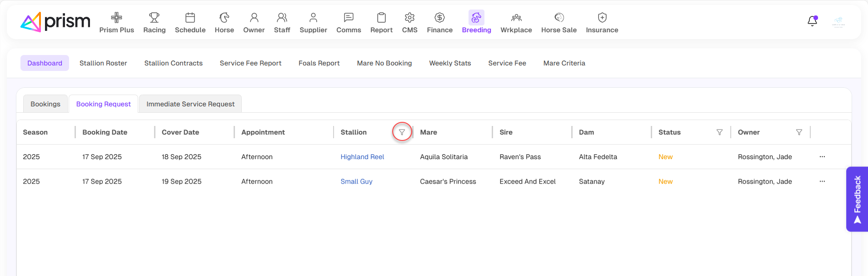
Task: Open the Stallion column filter
Action: (x=402, y=132)
